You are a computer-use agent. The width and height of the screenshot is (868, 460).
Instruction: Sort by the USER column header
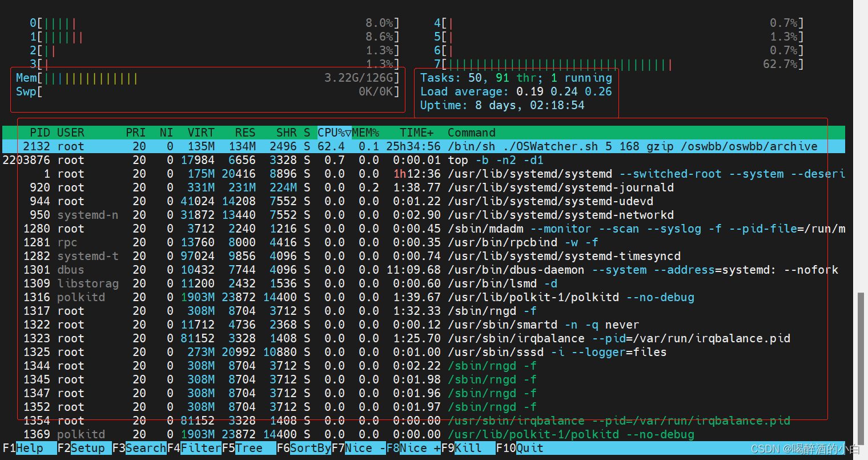tap(71, 133)
